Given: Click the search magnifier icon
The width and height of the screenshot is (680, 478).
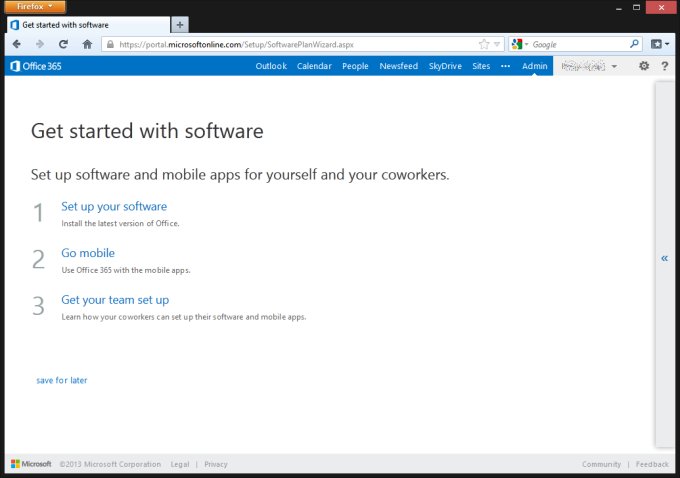Looking at the screenshot, I should 634,44.
